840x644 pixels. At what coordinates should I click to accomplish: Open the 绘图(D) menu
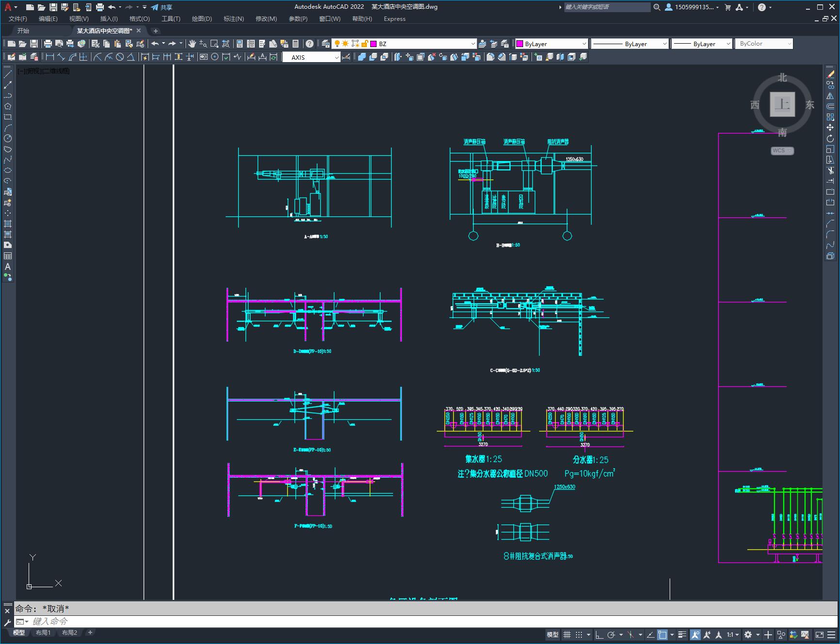pyautogui.click(x=202, y=19)
